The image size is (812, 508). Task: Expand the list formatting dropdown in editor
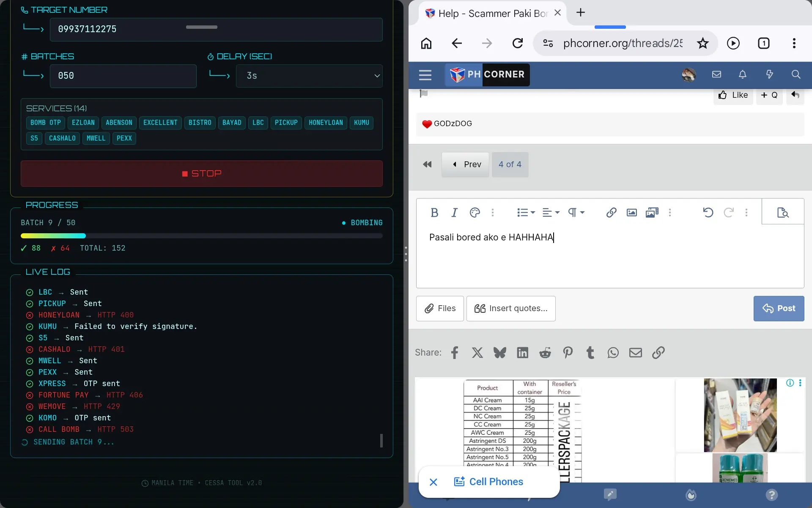[x=526, y=213]
